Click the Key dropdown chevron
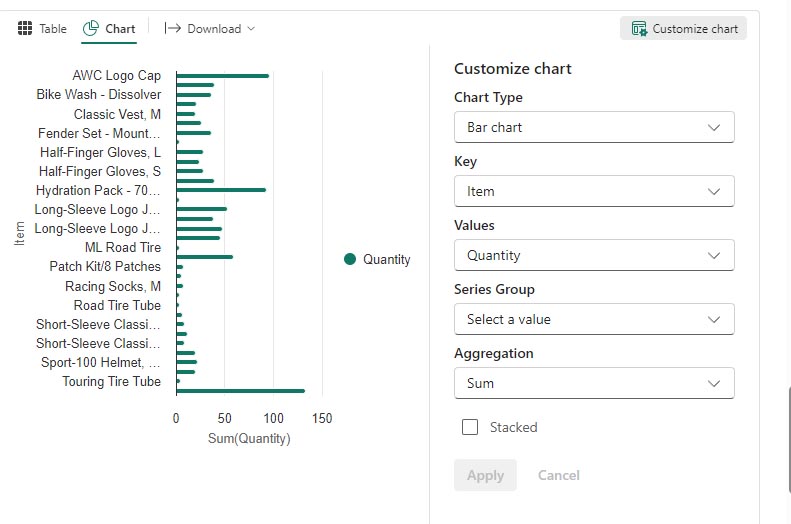This screenshot has height=524, width=791. click(x=714, y=191)
